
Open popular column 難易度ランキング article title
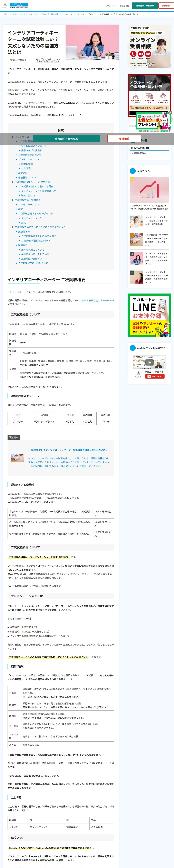[x=149, y=207]
